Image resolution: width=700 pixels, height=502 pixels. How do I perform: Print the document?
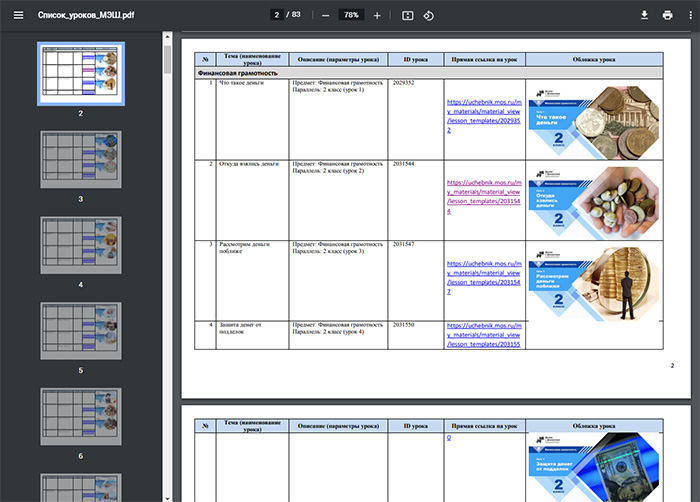click(x=667, y=16)
